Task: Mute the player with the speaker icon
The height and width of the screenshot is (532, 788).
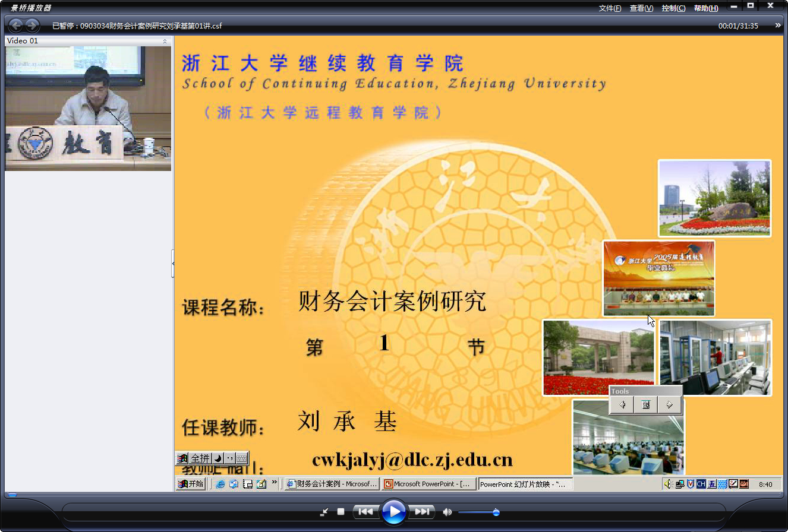Action: (447, 512)
